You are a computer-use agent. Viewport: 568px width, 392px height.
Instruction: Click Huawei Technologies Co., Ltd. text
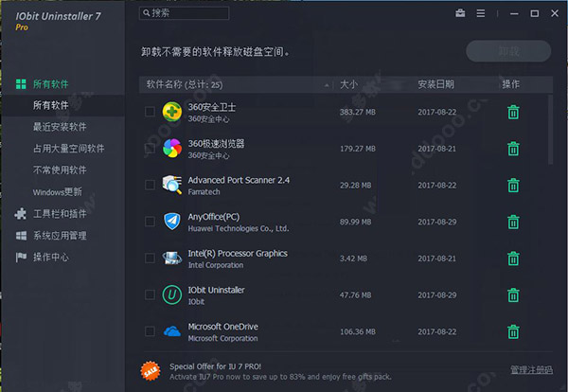click(x=239, y=228)
